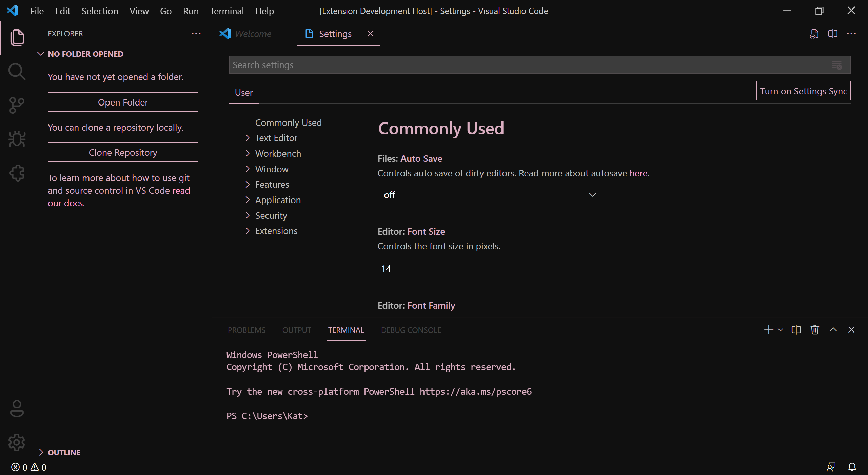Click Turn on Settings Sync button
Image resolution: width=868 pixels, height=475 pixels.
[803, 91]
